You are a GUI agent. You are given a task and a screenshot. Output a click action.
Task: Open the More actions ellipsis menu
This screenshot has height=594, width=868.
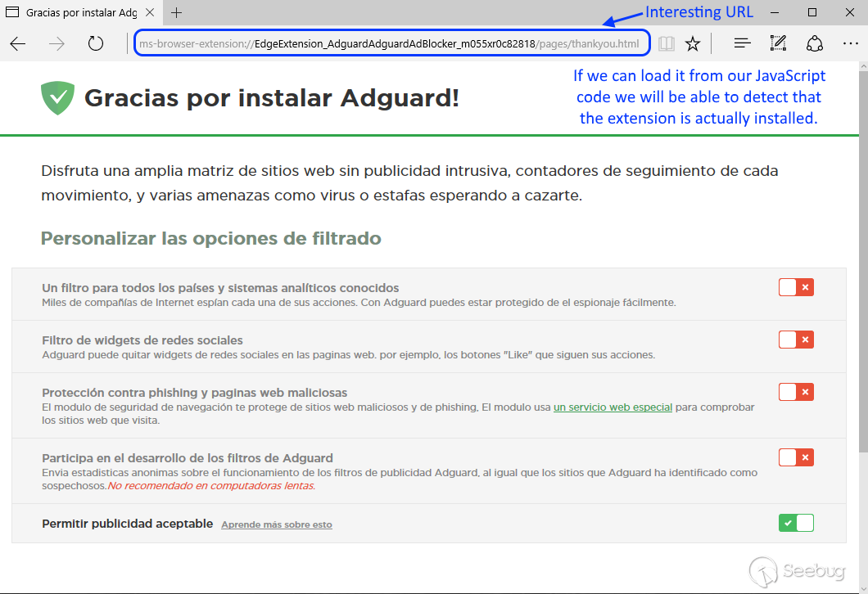coord(850,43)
